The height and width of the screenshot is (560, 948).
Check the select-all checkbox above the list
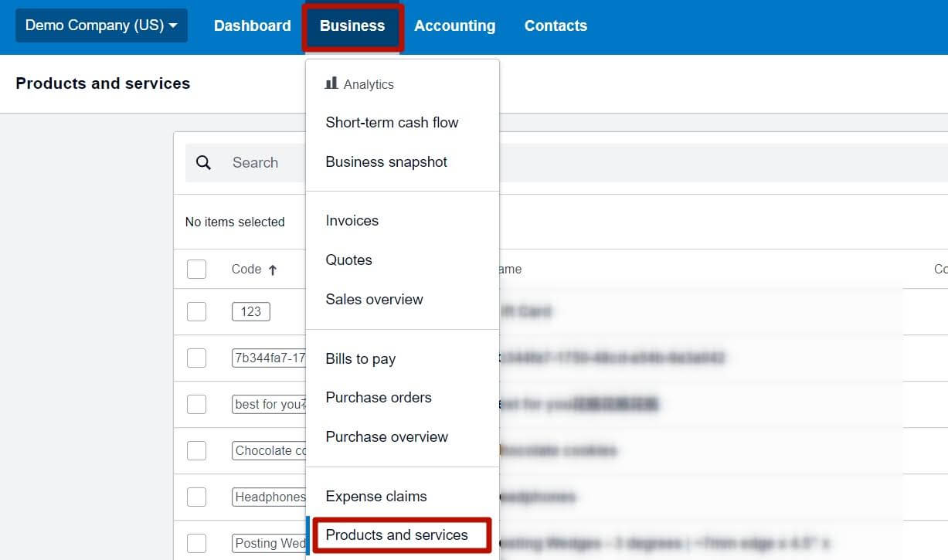pyautogui.click(x=196, y=268)
